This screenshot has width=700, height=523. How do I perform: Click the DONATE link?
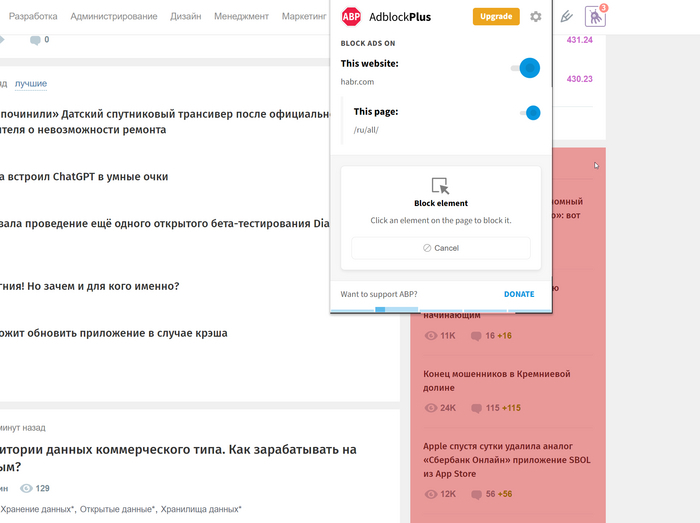(519, 294)
